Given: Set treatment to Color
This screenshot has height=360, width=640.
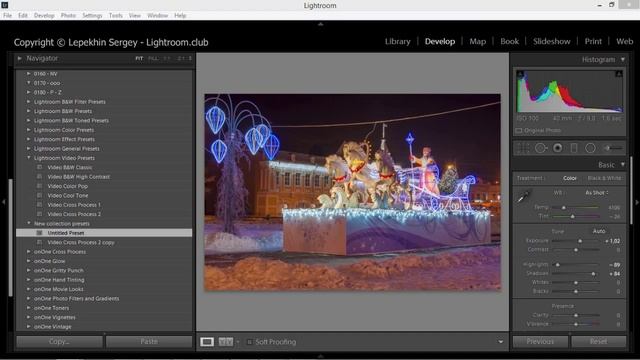Looking at the screenshot, I should [570, 178].
